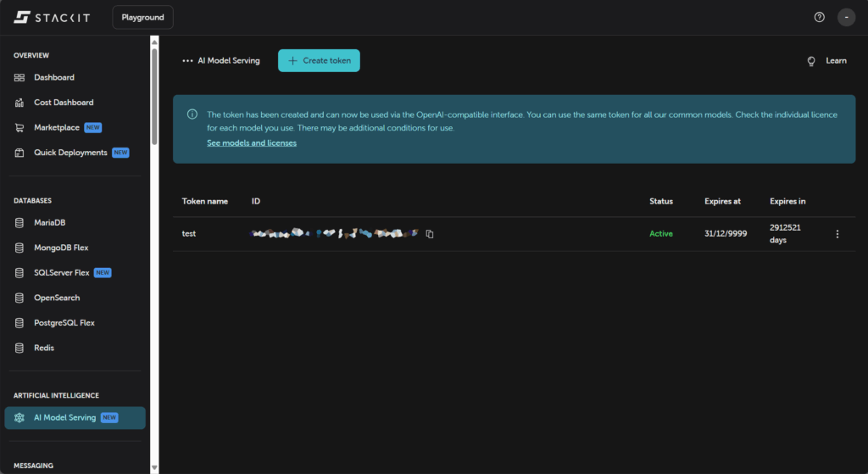868x474 pixels.
Task: Open the help question mark icon
Action: click(819, 17)
